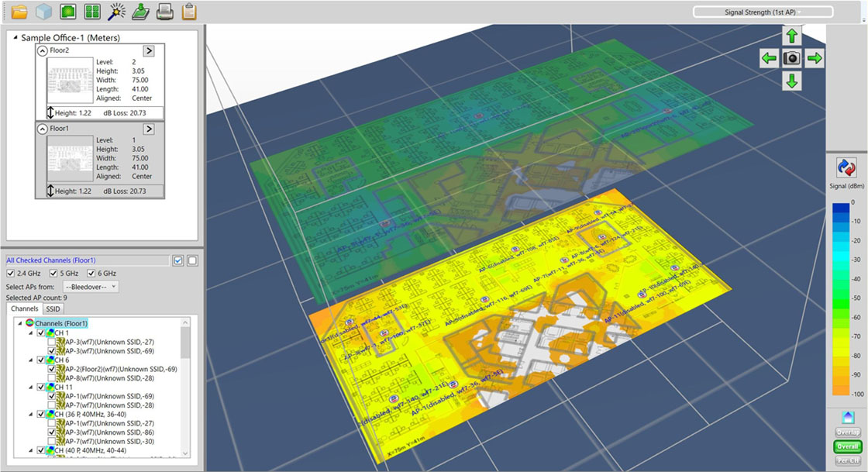Viewport: 868px width, 472px height.
Task: Uncheck the 6 GHz band checkbox
Action: point(91,274)
